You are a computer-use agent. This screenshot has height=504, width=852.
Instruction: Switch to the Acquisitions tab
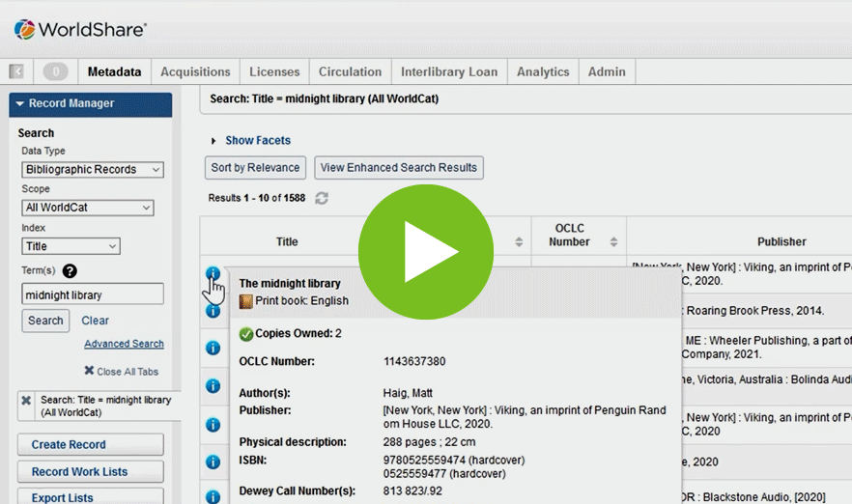point(195,71)
